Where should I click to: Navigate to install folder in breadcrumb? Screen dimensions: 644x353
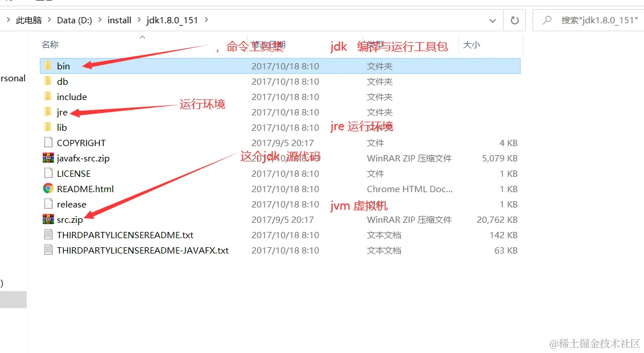(x=119, y=20)
